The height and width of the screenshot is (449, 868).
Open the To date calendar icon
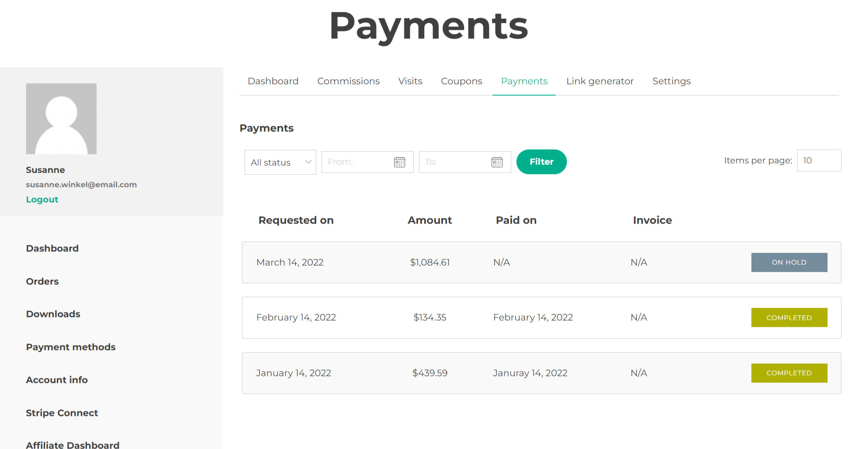[497, 162]
